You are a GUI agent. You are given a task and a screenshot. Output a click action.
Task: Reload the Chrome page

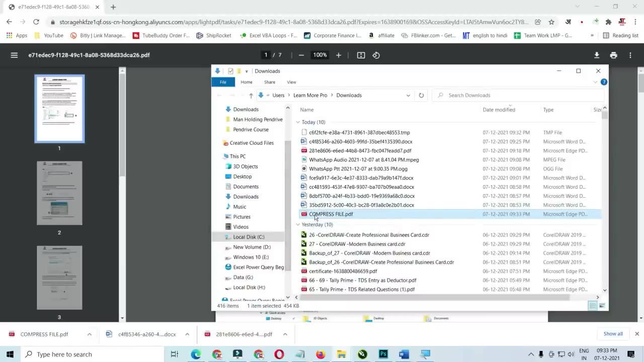click(36, 22)
